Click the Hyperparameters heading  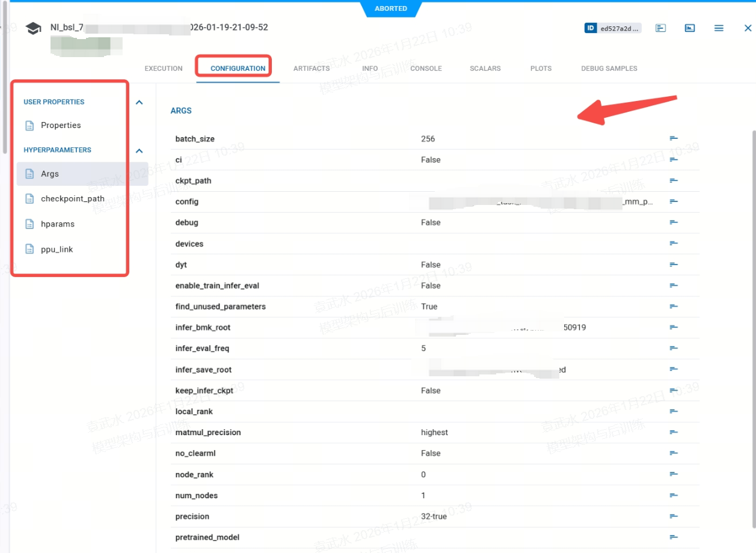point(58,150)
